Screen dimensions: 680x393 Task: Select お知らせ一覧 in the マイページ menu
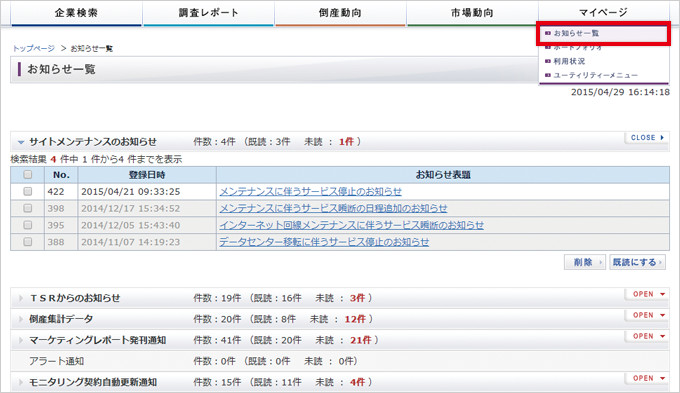point(576,33)
